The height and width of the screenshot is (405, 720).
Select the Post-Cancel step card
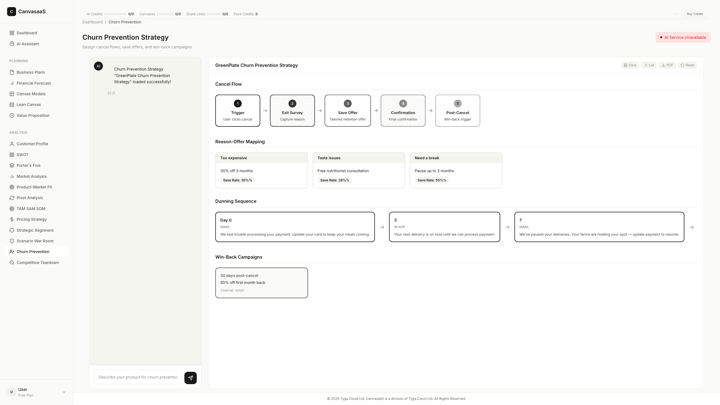tap(458, 111)
